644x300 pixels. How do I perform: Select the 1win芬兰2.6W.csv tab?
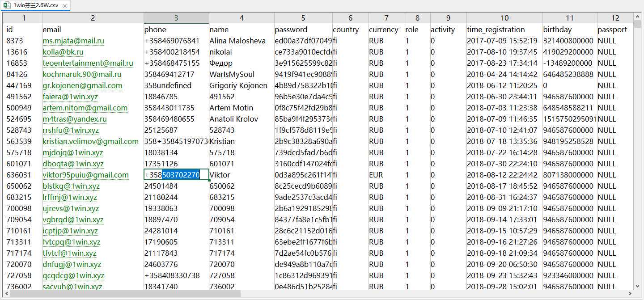[x=36, y=5]
